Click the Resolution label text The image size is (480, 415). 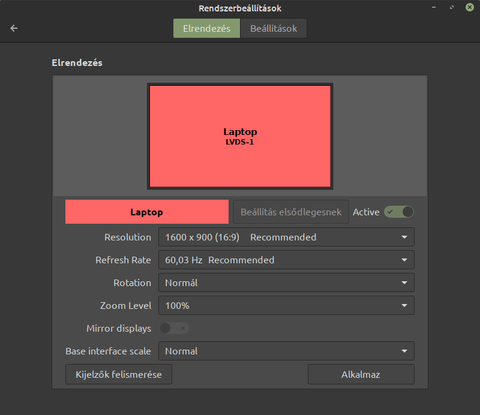tap(128, 237)
